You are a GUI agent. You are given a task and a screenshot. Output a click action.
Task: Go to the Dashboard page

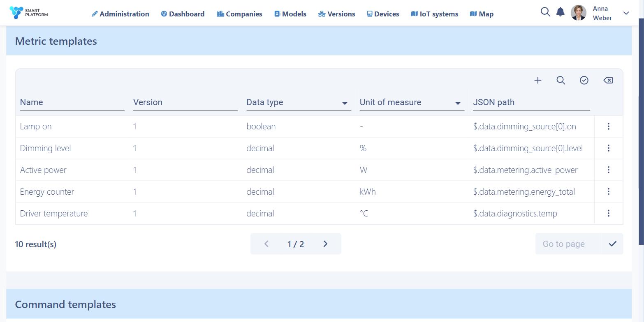183,14
